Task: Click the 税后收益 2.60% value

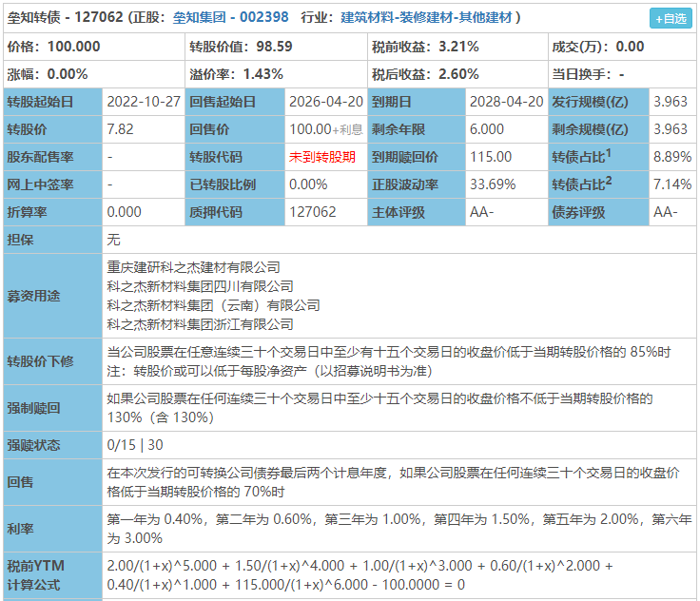Action: pos(458,74)
